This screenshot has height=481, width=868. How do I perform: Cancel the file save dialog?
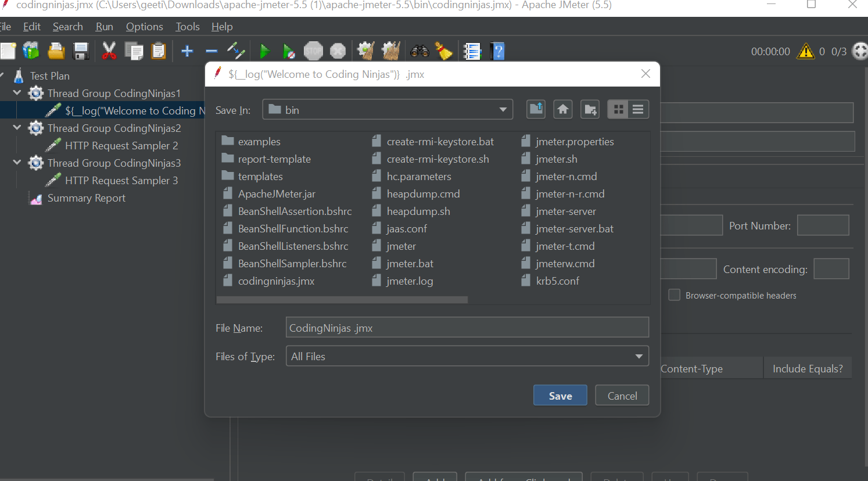(622, 395)
